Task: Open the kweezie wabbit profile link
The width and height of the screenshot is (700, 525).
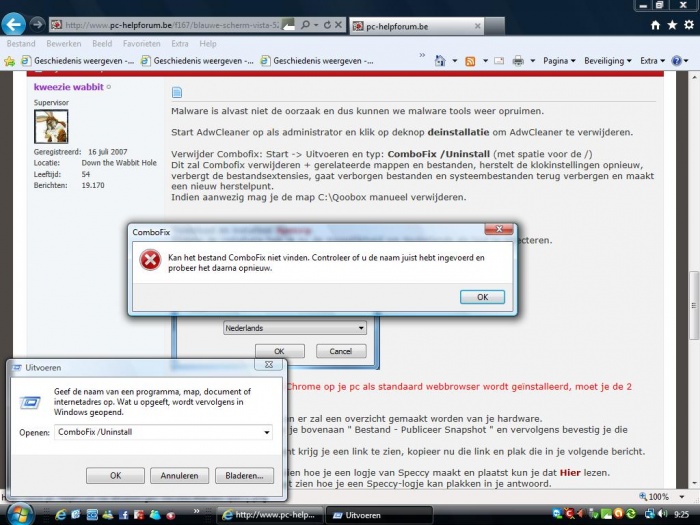Action: 69,87
